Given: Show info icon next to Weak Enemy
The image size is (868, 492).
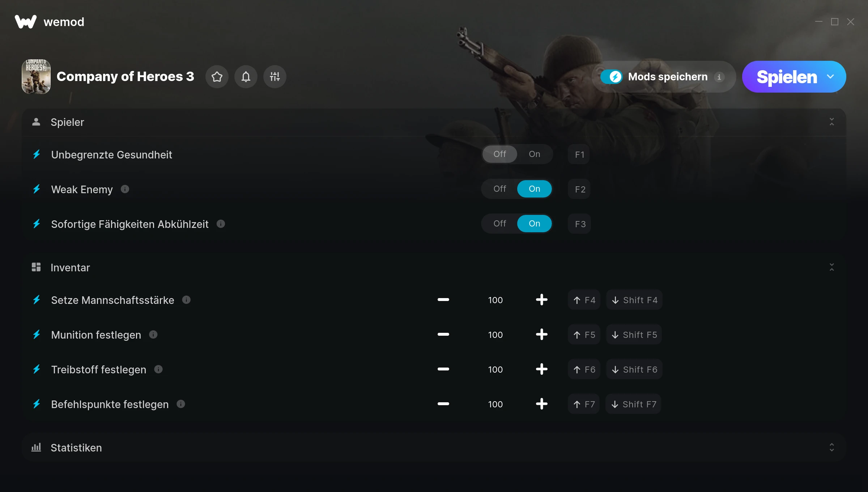Looking at the screenshot, I should [x=125, y=189].
